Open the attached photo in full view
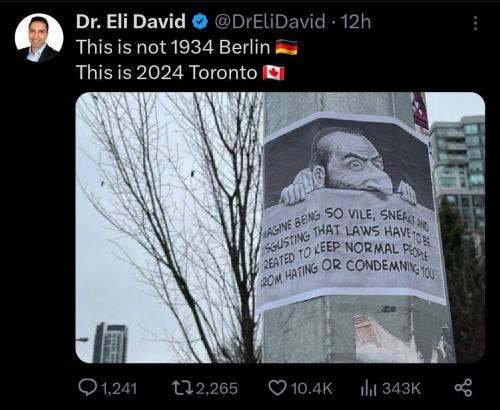The image size is (500, 410). point(280,227)
